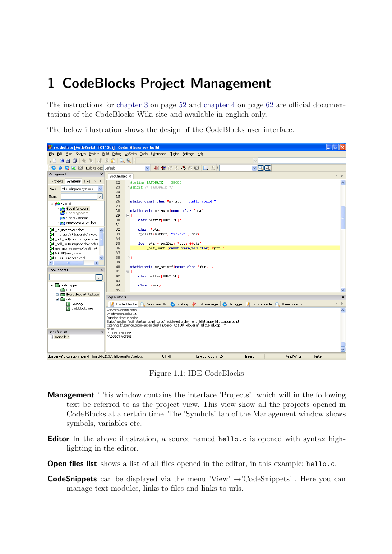Close the src\hello.c editor tab

point(130,176)
